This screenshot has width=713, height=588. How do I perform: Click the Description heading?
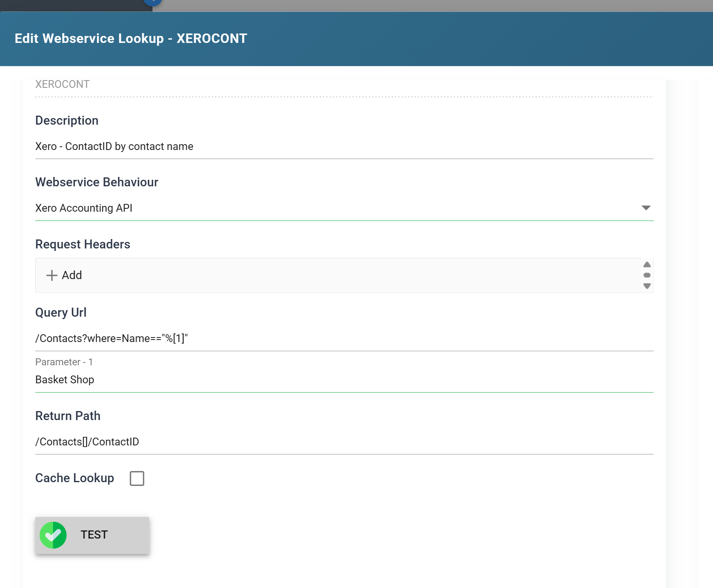(67, 121)
